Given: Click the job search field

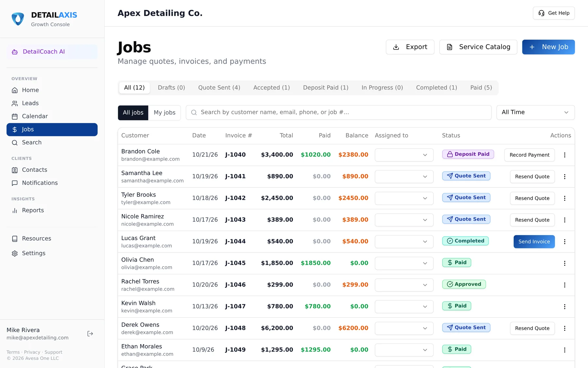Looking at the screenshot, I should coord(338,113).
